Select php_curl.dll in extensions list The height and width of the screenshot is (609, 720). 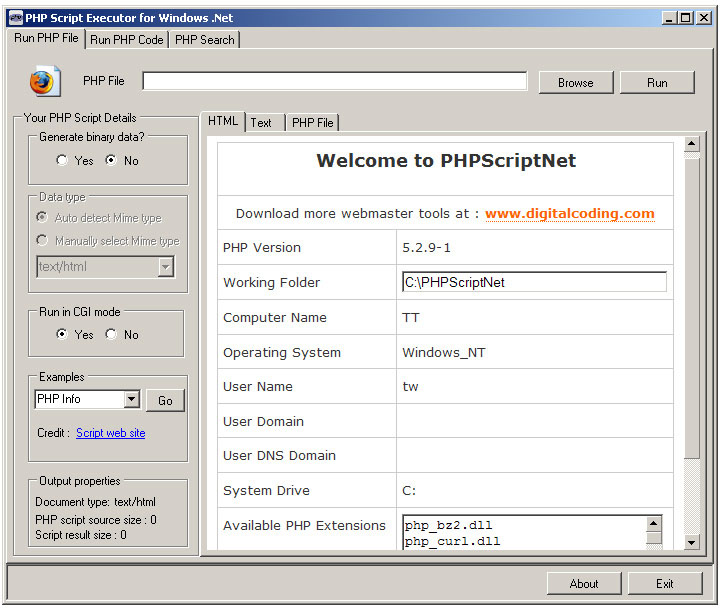pos(453,541)
